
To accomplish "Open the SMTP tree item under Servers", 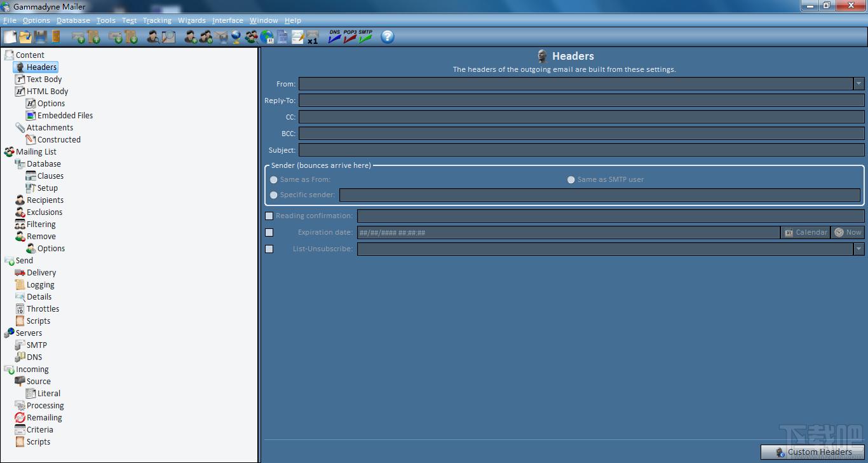I will point(31,345).
